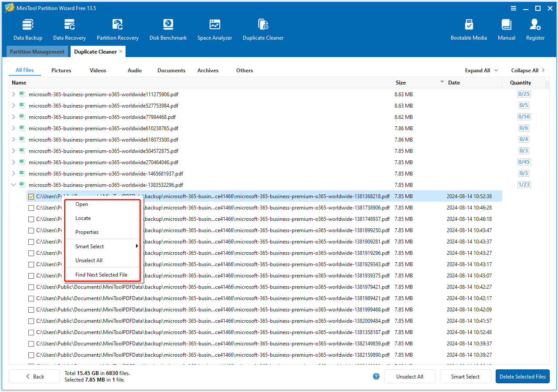Collapse the expanded 1383532296 pdf group
The width and height of the screenshot is (558, 392).
[x=13, y=185]
